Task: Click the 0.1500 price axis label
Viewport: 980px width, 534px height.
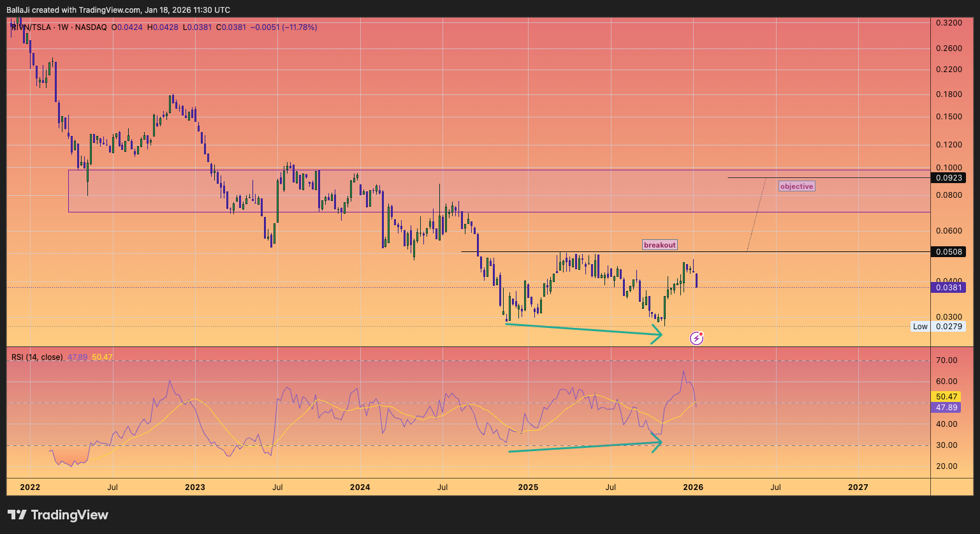Action: (948, 117)
